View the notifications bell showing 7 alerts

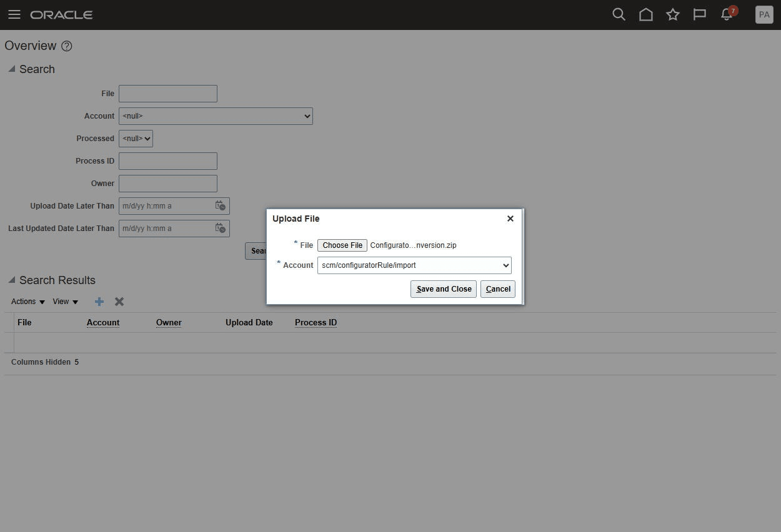coord(725,14)
